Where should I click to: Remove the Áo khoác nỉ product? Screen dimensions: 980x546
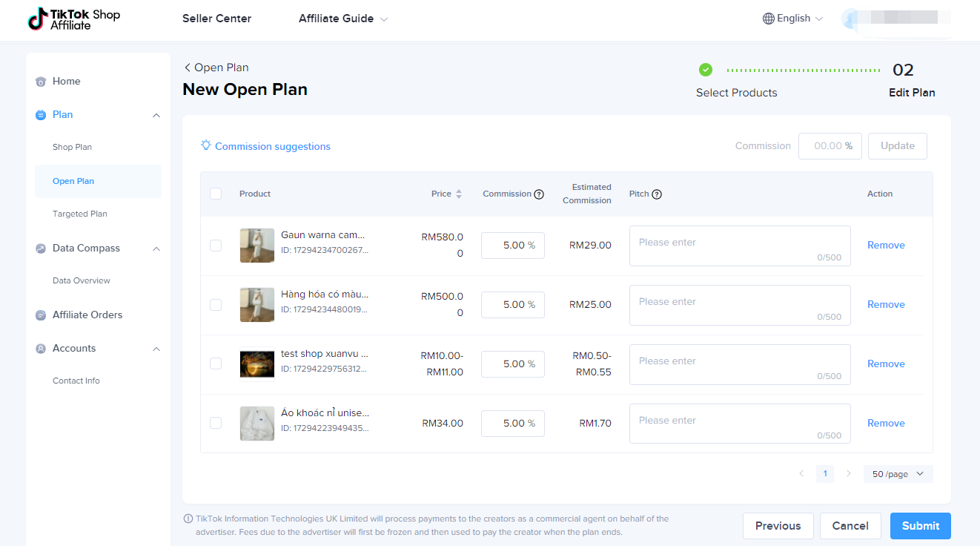(886, 423)
